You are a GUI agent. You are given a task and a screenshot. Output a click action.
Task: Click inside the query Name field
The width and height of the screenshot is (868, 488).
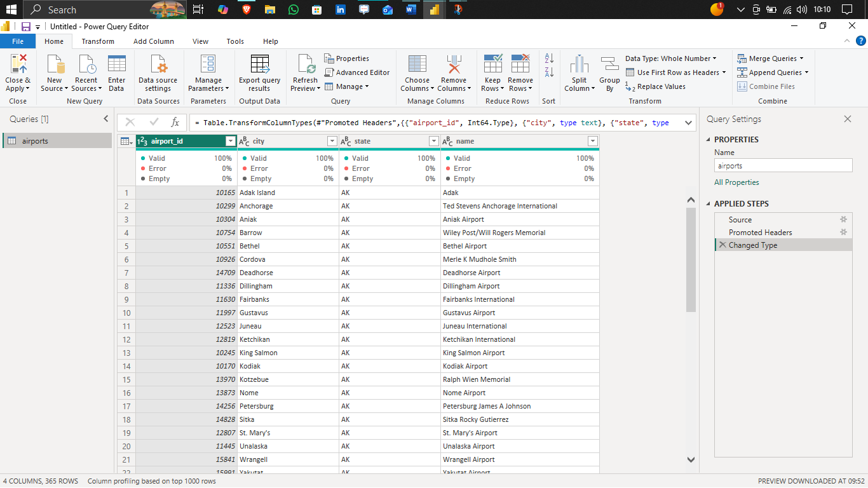click(x=783, y=165)
